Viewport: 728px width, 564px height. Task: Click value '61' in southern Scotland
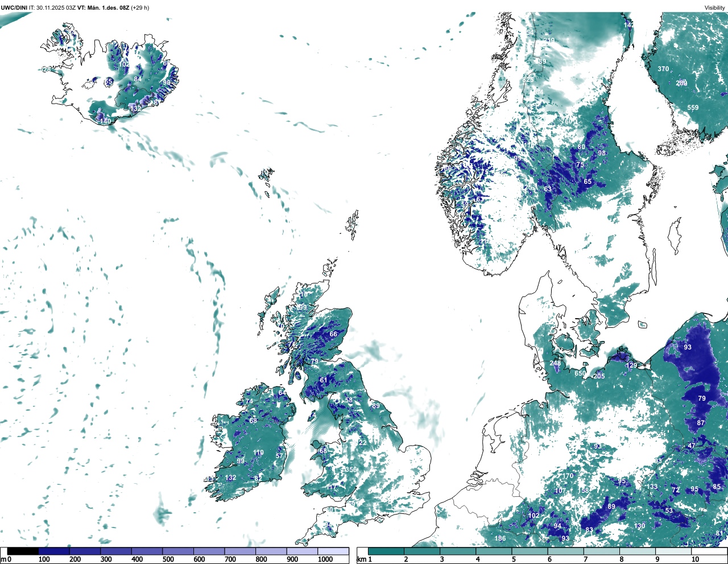tap(324, 380)
